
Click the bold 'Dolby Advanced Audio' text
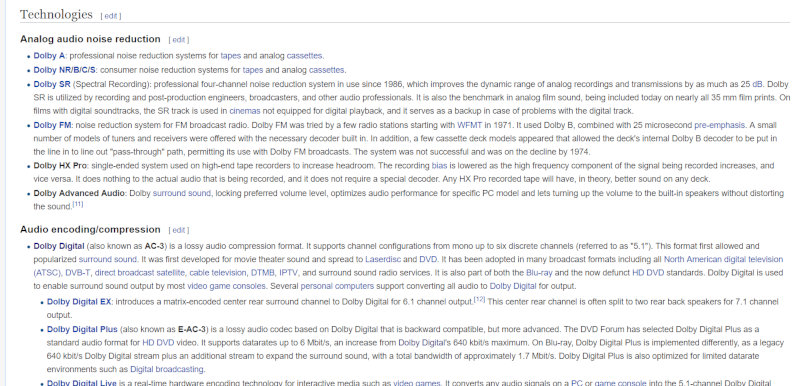(x=79, y=193)
